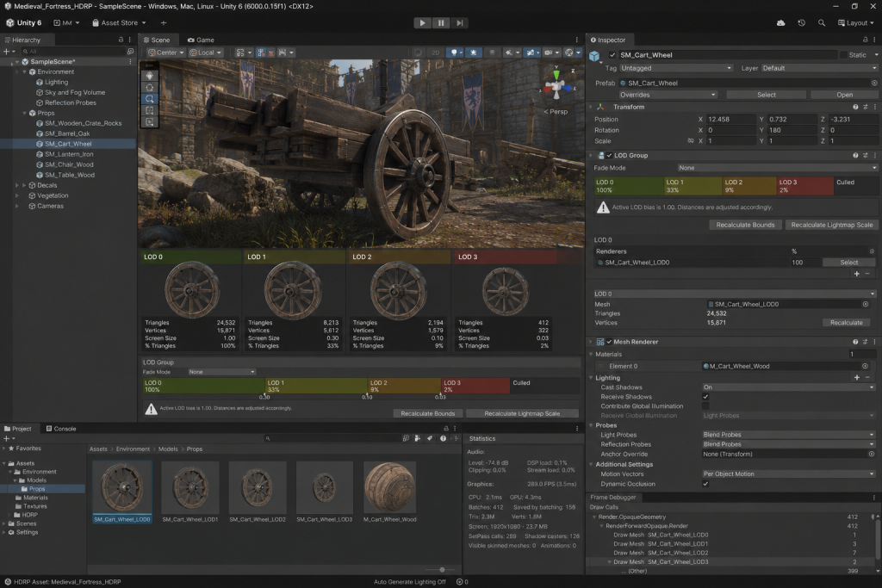
Task: Open LOD Group component help icon
Action: (855, 155)
